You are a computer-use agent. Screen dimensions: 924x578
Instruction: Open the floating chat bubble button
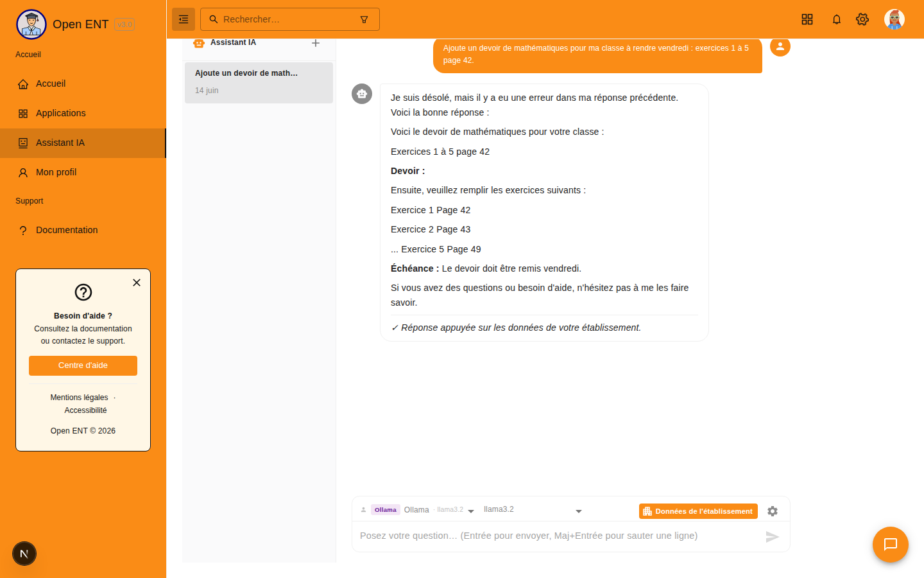(891, 545)
